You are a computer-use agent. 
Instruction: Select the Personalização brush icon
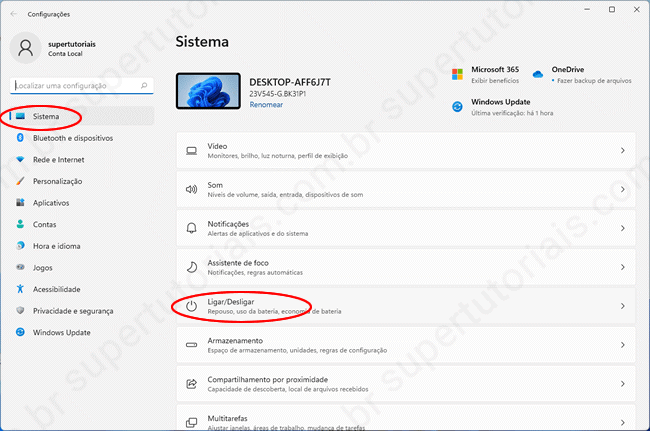point(19,181)
